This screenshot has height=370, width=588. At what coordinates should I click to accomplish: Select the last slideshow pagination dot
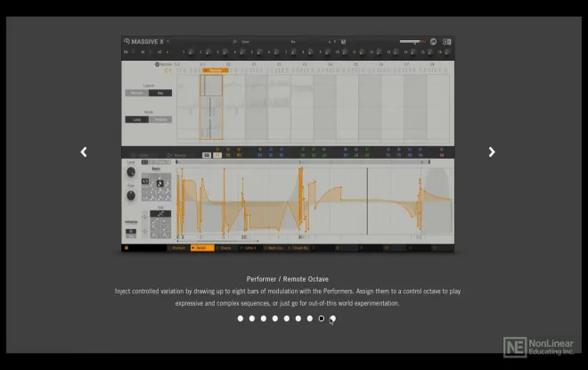coord(332,318)
